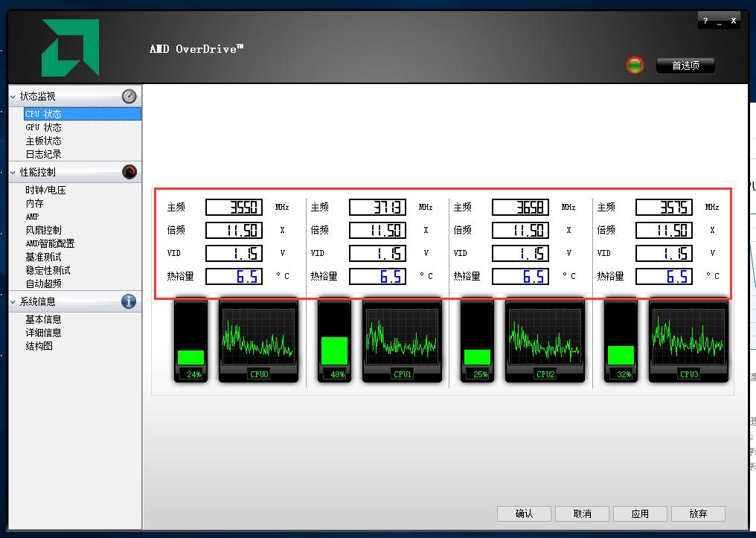The image size is (756, 538).
Task: Click the status monitor gauge icon
Action: tap(128, 96)
